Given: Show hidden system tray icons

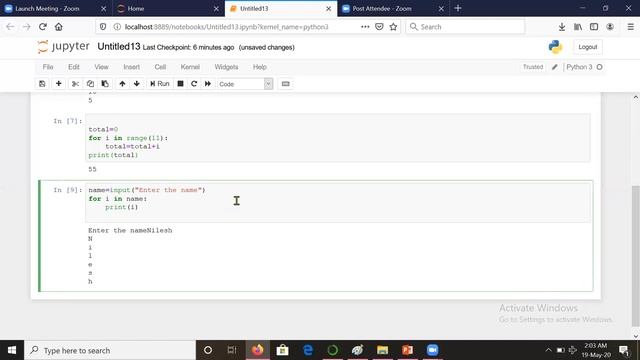Looking at the screenshot, I should pos(548,350).
